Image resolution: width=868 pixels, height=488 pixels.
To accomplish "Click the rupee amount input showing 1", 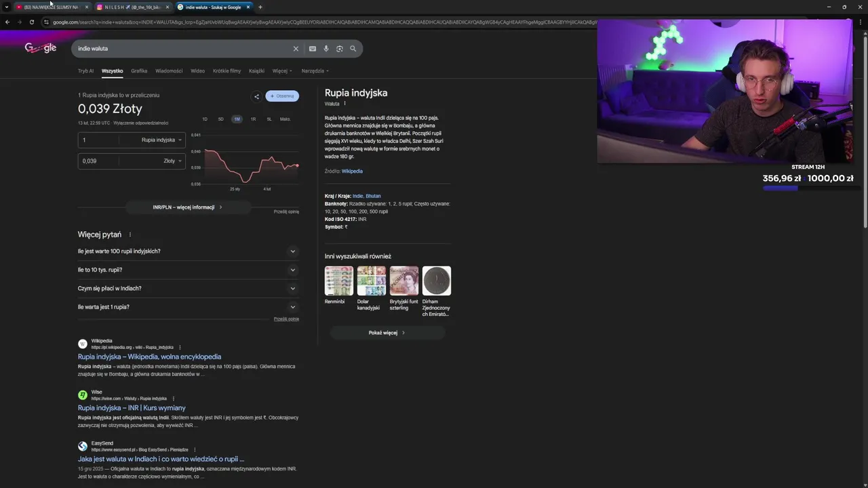I will 98,140.
